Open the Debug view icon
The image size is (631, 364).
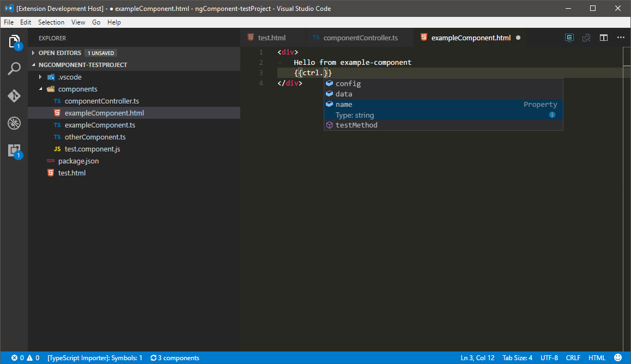14,123
